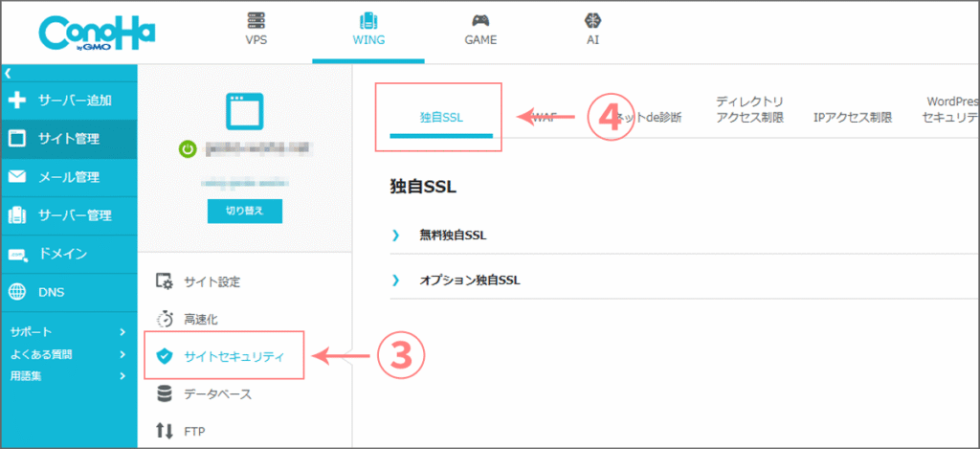Screen dimensions: 980x449
Task: Click the サポート link
Action: coord(31,331)
